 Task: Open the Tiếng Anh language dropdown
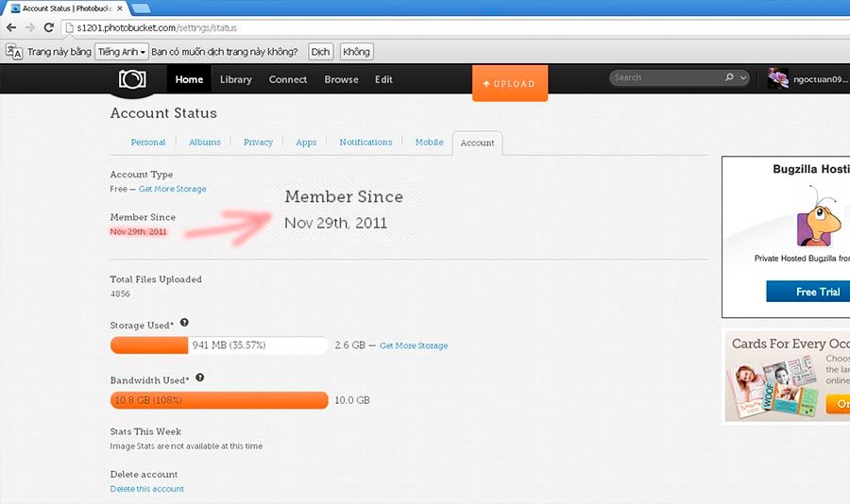122,52
